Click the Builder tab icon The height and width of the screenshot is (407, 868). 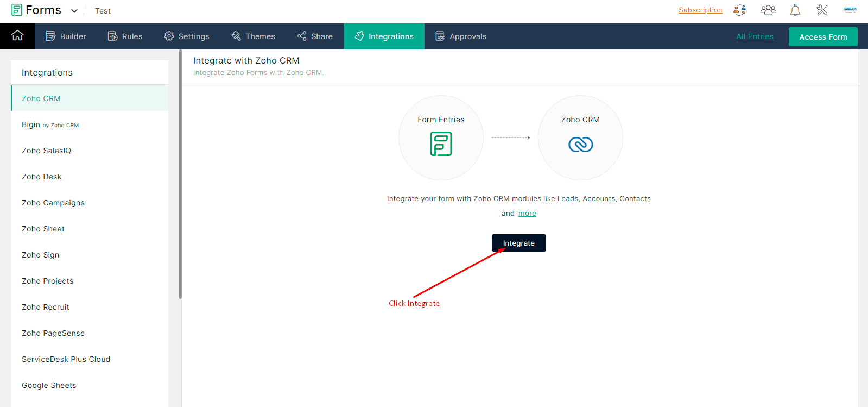(x=50, y=36)
